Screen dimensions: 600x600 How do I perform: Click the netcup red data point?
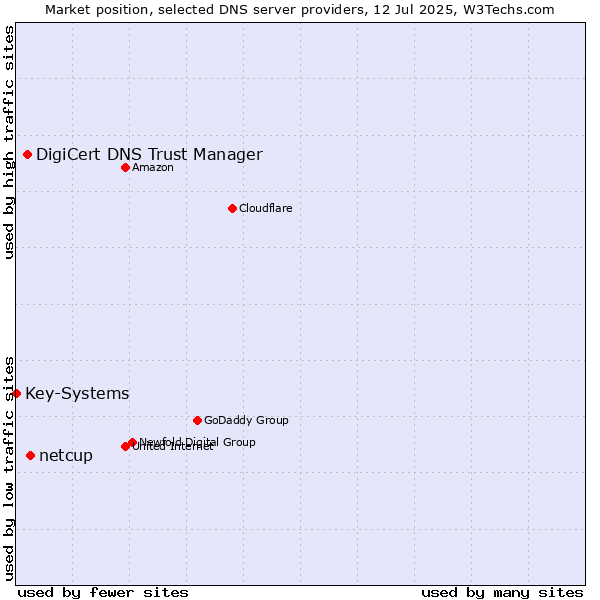coord(31,455)
